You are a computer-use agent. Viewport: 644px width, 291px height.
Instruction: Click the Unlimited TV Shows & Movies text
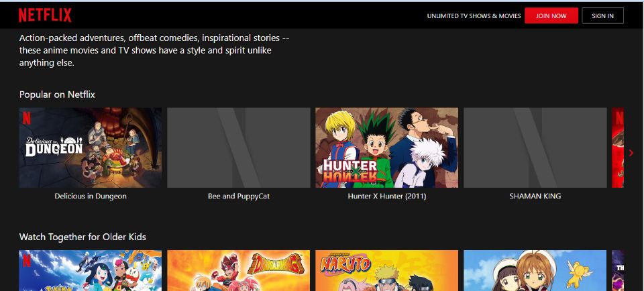click(474, 16)
